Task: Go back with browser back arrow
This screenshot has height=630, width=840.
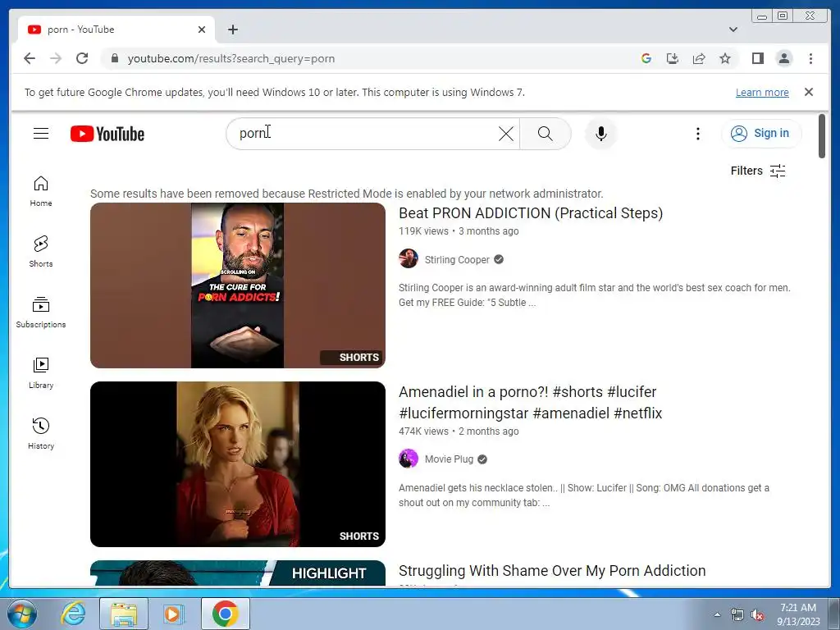Action: (x=30, y=58)
